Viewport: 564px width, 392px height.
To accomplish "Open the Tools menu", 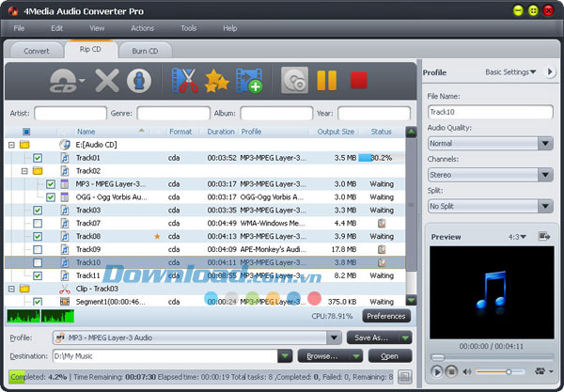I will pos(189,29).
